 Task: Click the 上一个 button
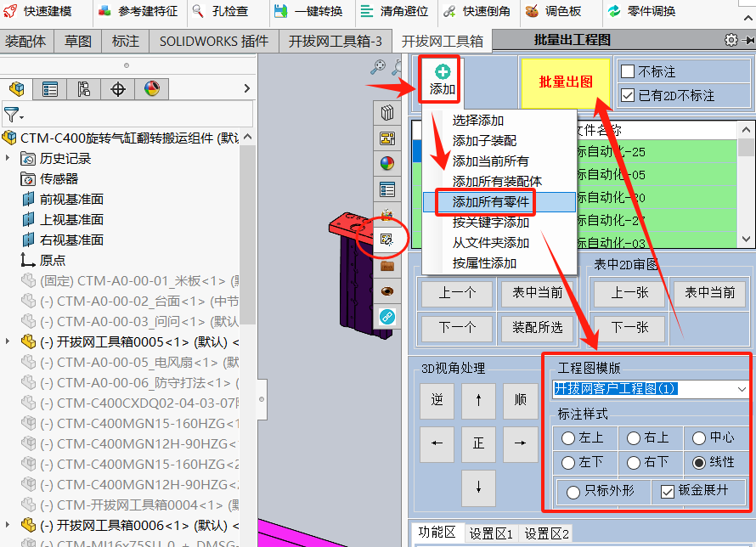coord(457,293)
